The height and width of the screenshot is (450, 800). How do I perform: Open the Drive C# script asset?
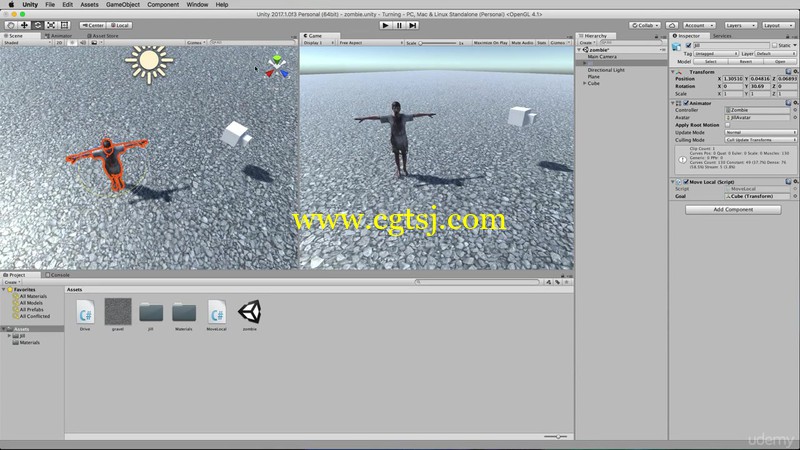(x=85, y=312)
